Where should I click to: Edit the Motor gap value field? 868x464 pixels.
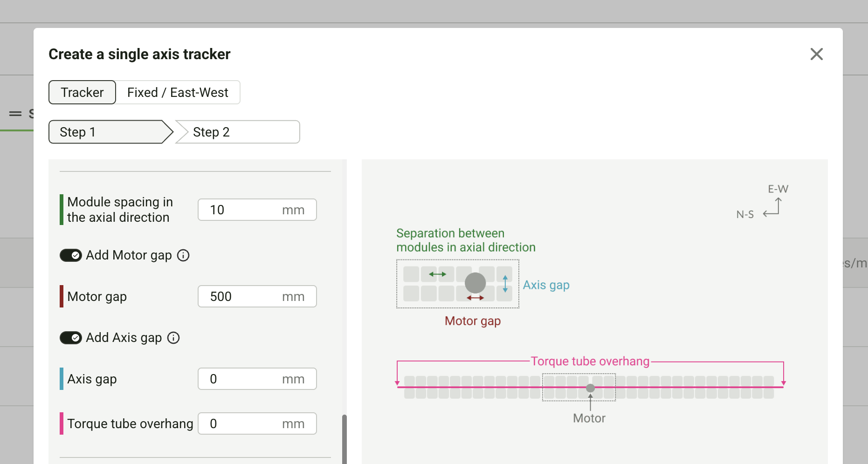[x=257, y=296]
